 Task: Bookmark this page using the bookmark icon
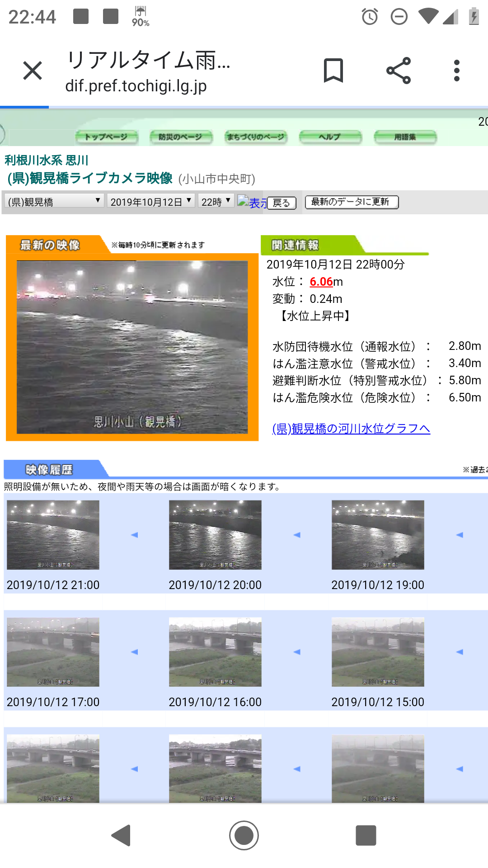[333, 71]
